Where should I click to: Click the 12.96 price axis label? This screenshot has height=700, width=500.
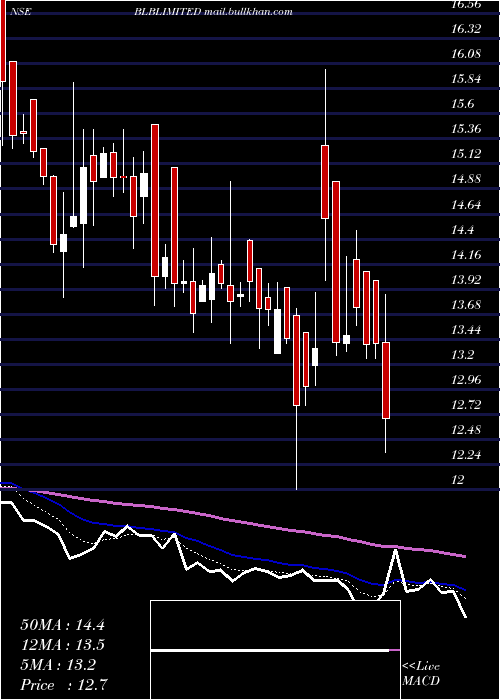click(x=467, y=380)
